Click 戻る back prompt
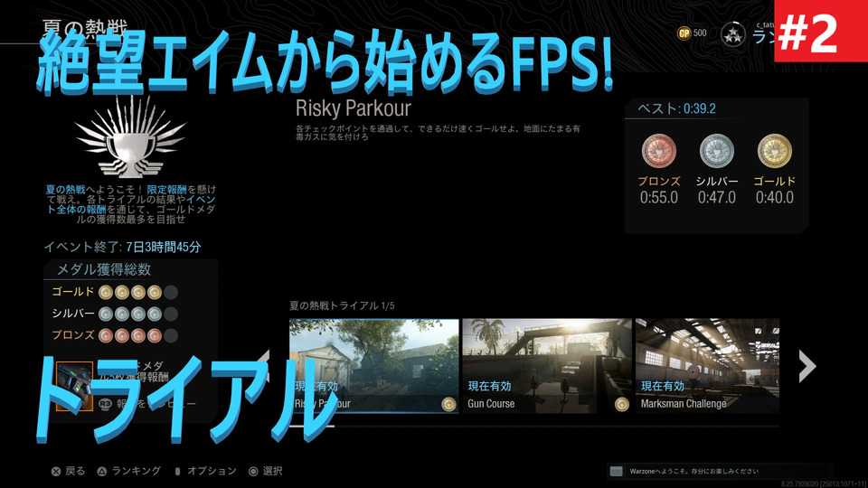 [68, 472]
